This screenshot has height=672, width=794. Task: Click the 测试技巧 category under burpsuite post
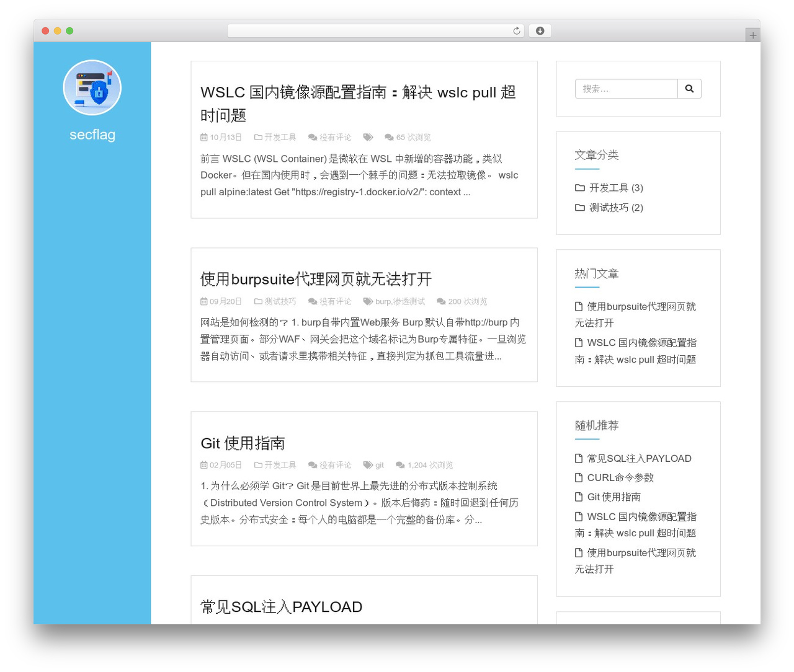pyautogui.click(x=280, y=302)
